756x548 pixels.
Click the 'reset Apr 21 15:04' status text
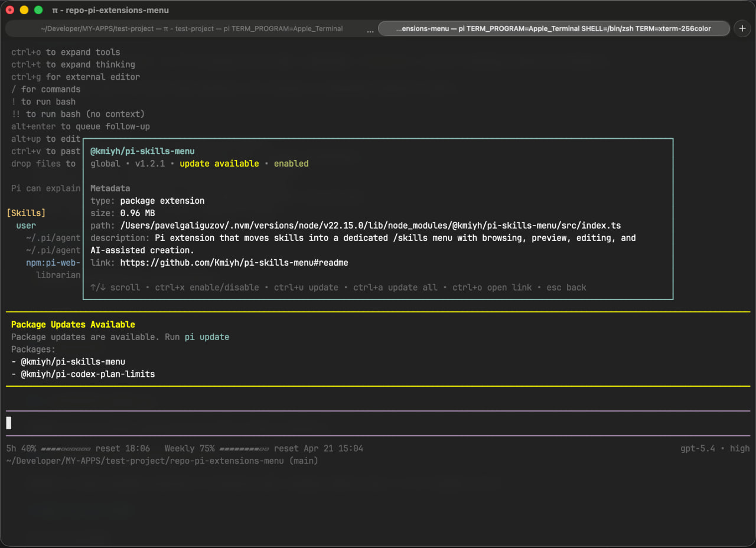click(x=318, y=449)
